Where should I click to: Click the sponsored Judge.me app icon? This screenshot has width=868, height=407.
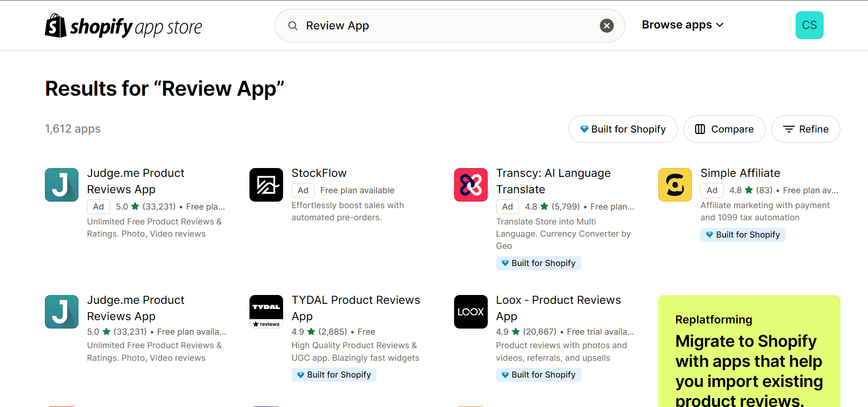62,185
